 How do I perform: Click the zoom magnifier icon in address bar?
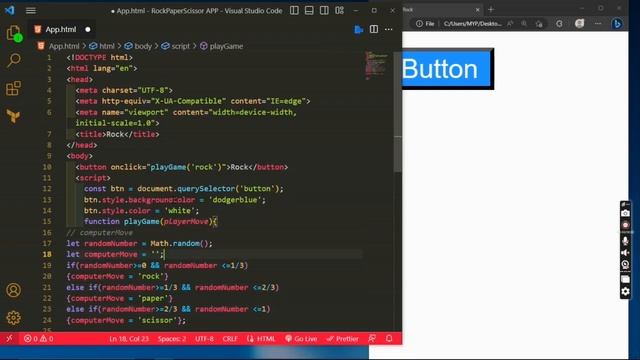(x=524, y=24)
